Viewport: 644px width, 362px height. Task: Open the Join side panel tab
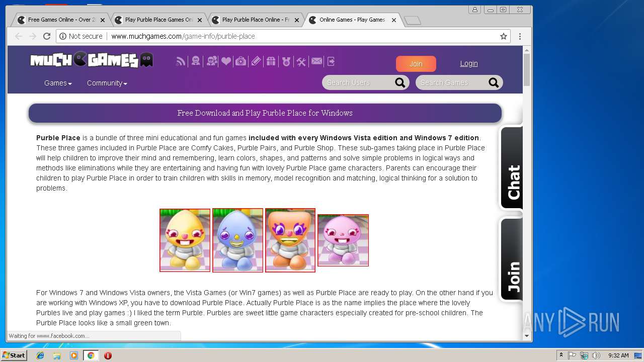pyautogui.click(x=512, y=260)
